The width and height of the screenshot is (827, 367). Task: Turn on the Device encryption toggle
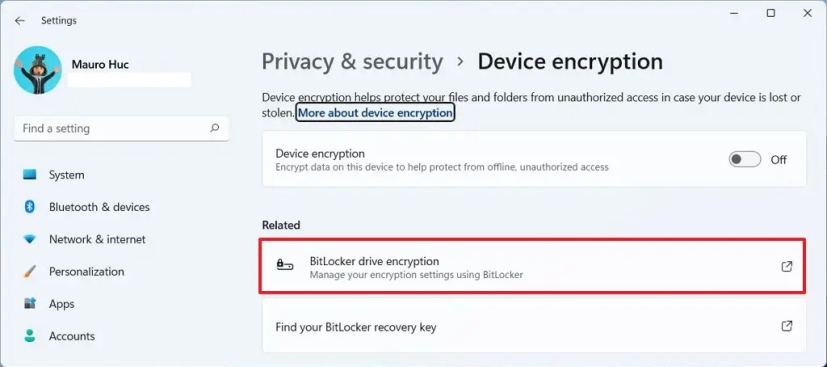coord(745,159)
